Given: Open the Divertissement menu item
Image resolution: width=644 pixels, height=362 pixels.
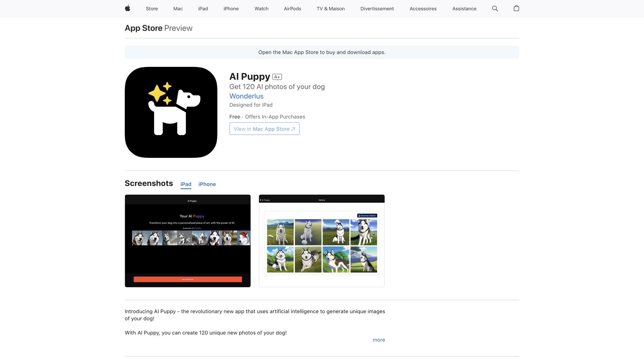Looking at the screenshot, I should pyautogui.click(x=377, y=8).
